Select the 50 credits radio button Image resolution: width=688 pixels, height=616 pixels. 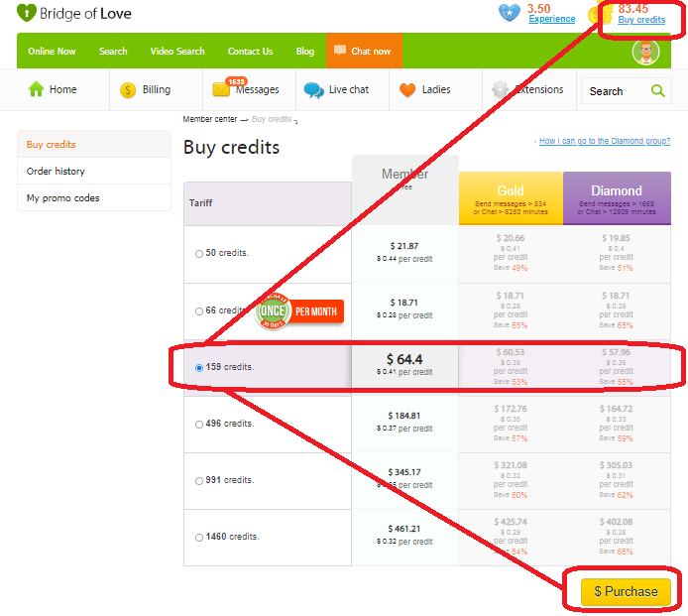coord(198,254)
